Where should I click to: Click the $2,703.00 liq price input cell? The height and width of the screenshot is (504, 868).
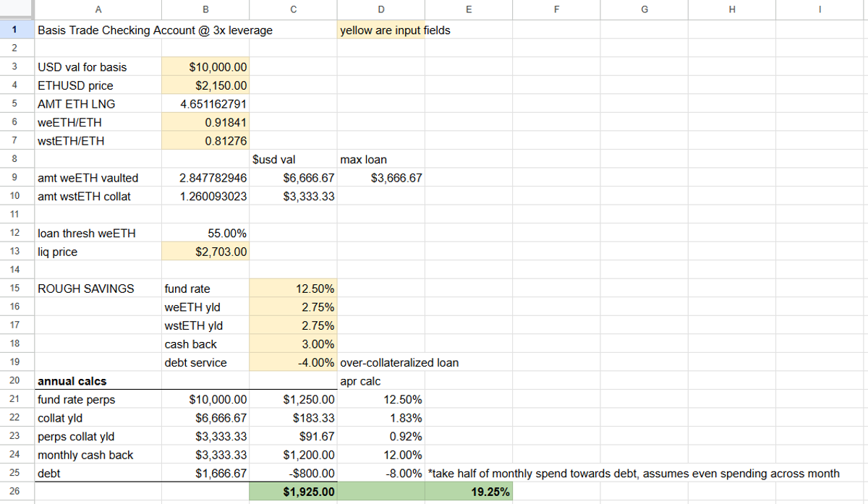[x=206, y=252]
